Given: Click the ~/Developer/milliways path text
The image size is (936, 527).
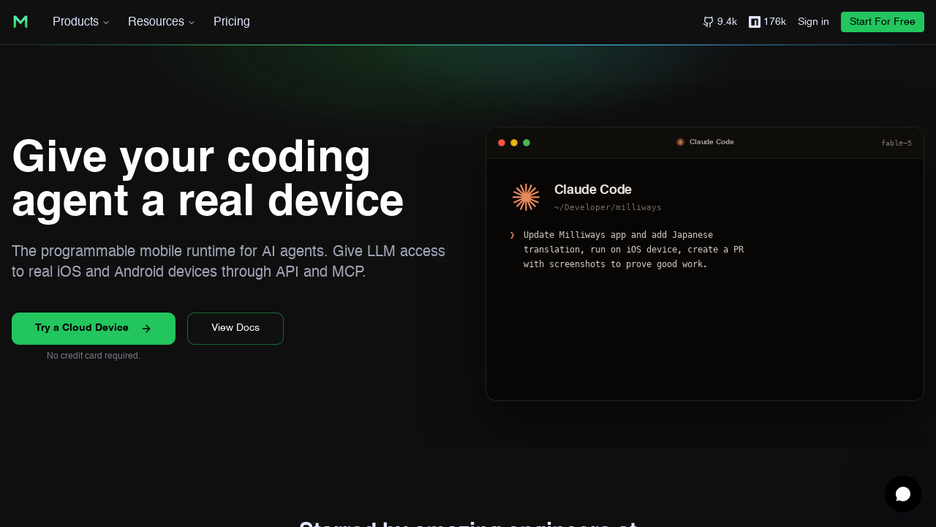Looking at the screenshot, I should tap(607, 207).
